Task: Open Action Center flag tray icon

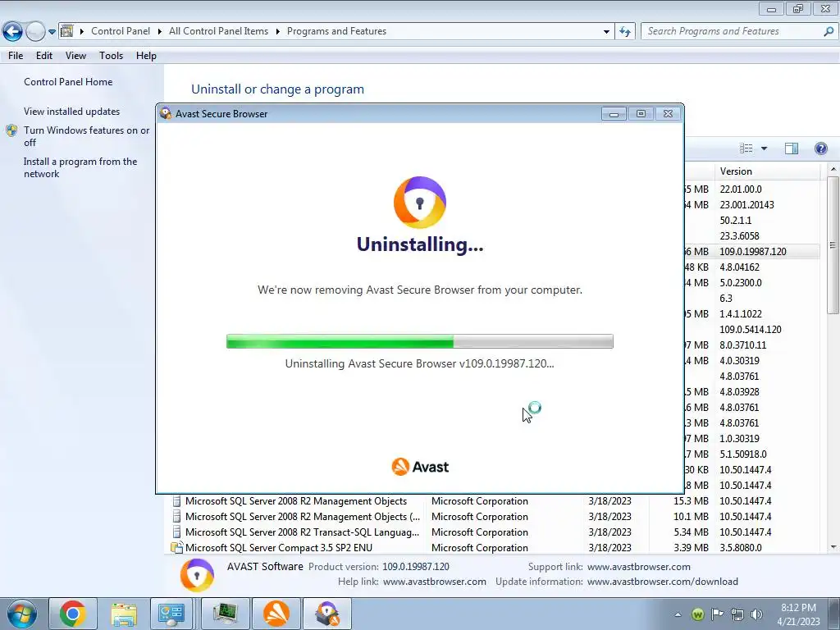Action: tap(717, 614)
